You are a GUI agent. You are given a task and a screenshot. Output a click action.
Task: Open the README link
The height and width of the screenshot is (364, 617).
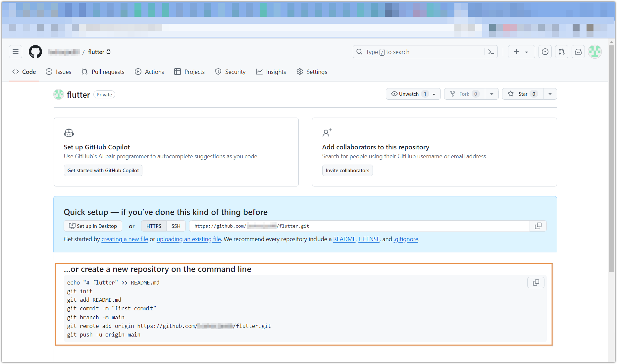(x=344, y=239)
